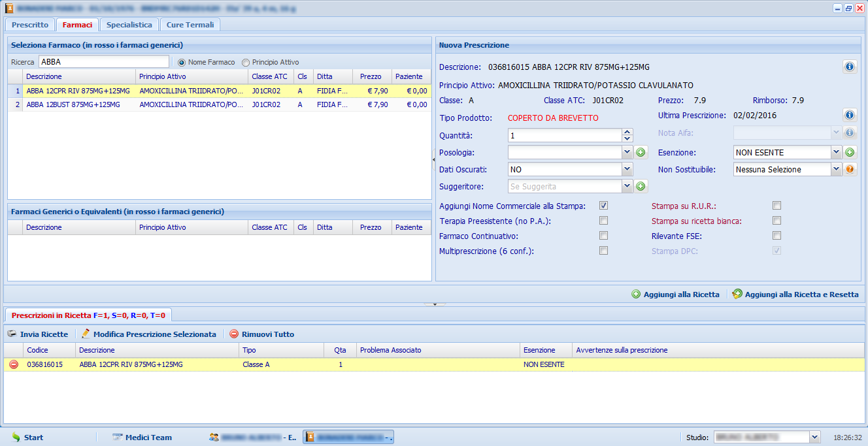
Task: Switch to the Specialistica tab
Action: point(129,25)
